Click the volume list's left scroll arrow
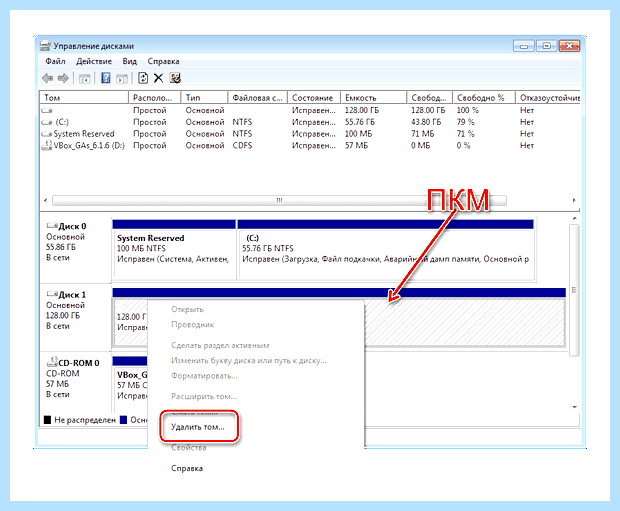This screenshot has width=620, height=511. [x=45, y=200]
